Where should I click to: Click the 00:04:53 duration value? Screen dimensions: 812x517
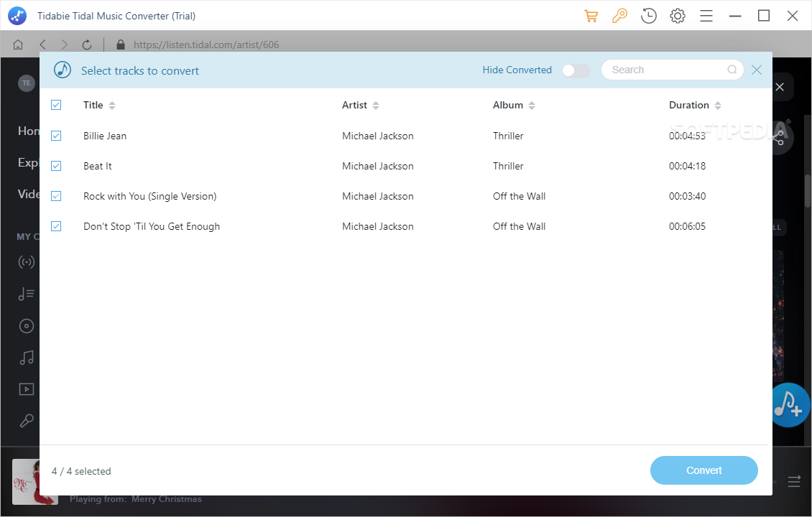687,136
